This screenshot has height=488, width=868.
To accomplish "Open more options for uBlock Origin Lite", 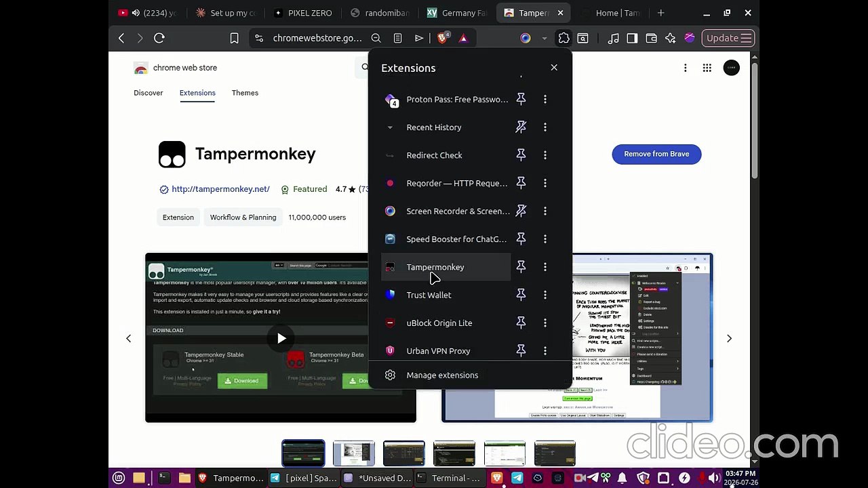I will pyautogui.click(x=545, y=323).
